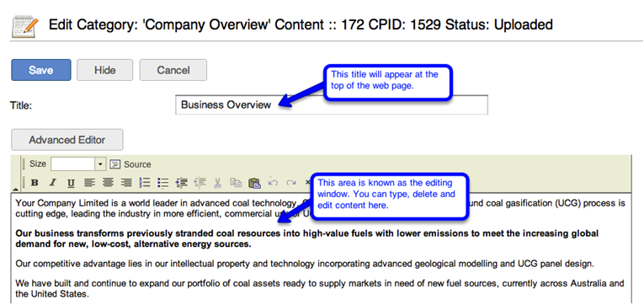This screenshot has height=305, width=644.
Task: Copy selection with the copy icon
Action: (236, 183)
